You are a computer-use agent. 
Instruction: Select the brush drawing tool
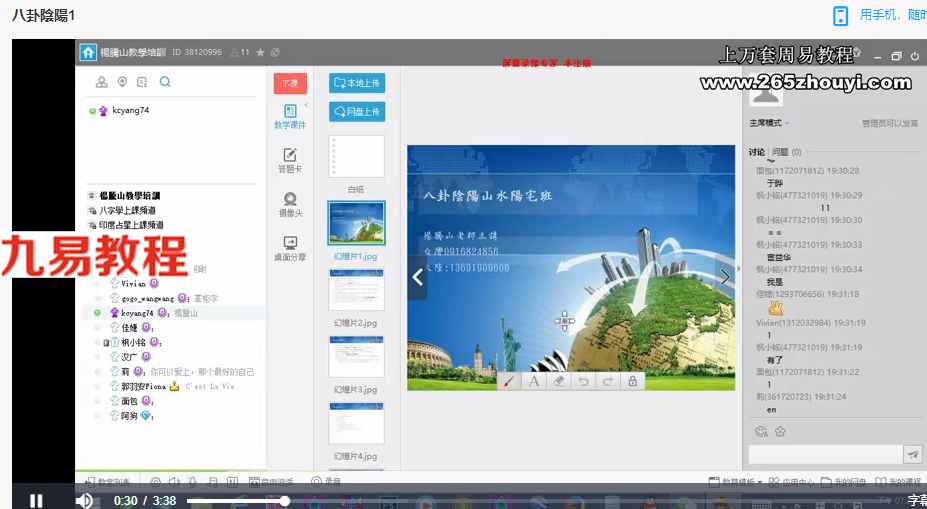(508, 381)
